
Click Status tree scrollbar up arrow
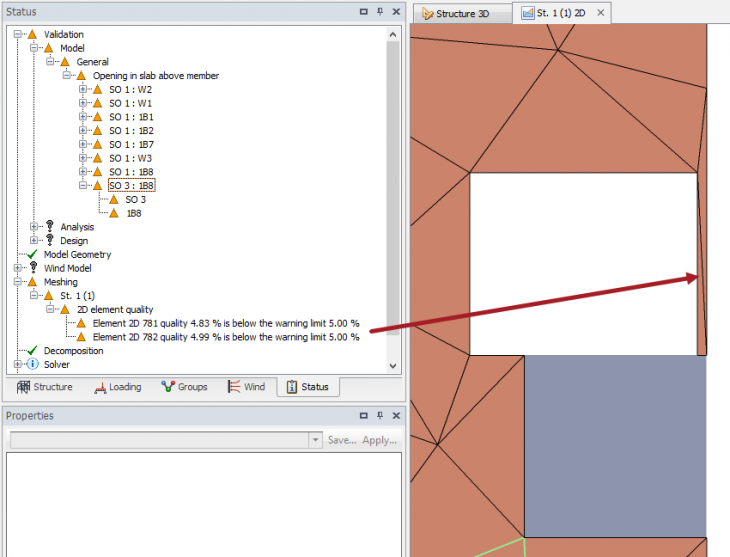(393, 34)
